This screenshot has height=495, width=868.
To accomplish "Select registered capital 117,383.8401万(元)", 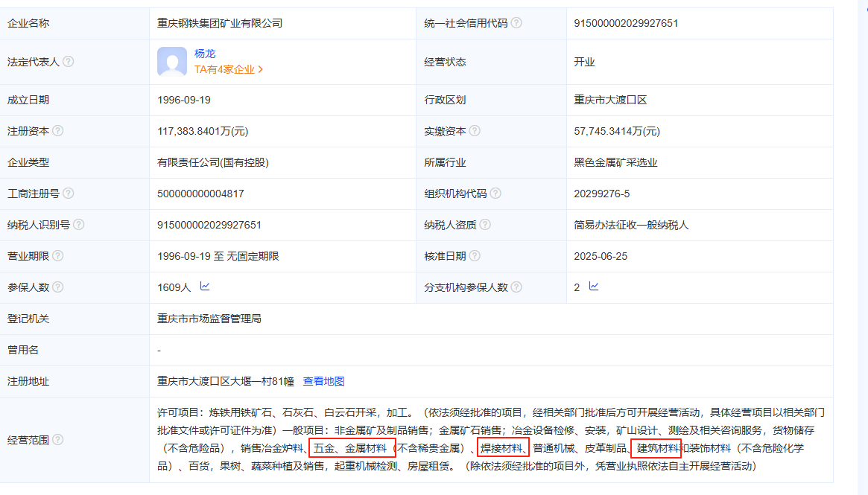I will tap(203, 131).
